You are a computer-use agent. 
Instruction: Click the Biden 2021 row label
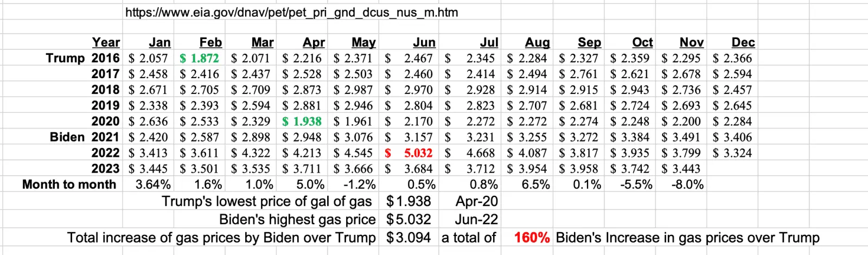[x=85, y=137]
